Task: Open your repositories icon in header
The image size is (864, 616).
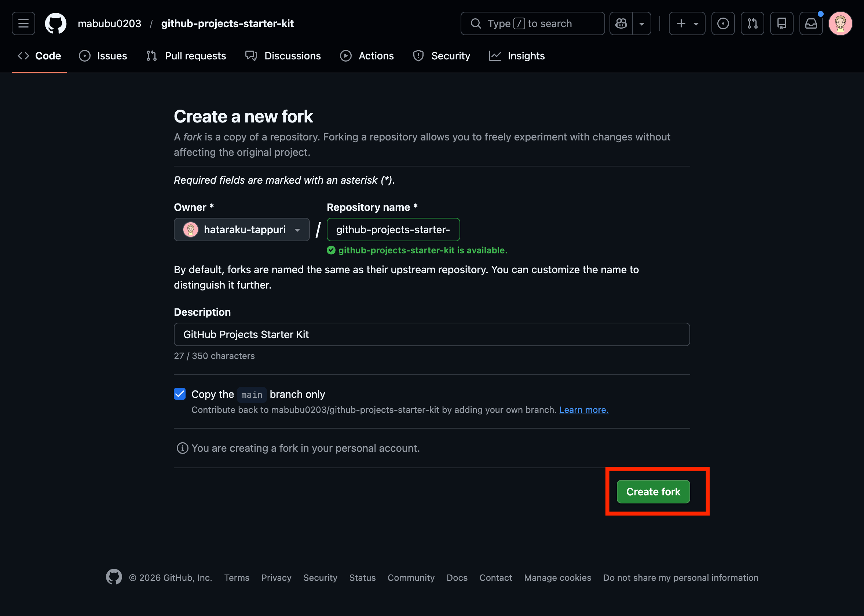Action: [x=782, y=23]
